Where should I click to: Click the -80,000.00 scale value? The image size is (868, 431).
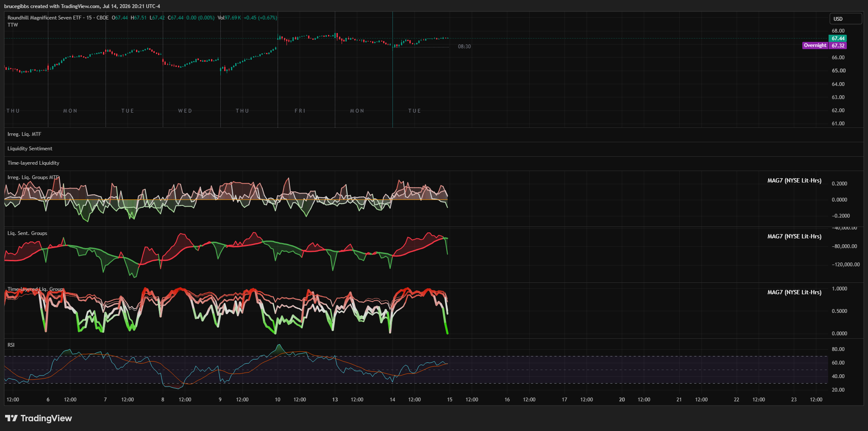click(x=844, y=246)
